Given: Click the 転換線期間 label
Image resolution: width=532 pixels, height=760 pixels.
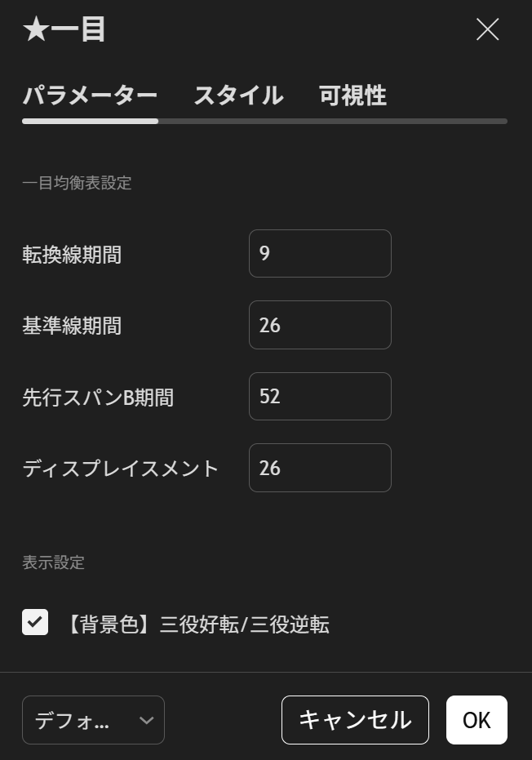Looking at the screenshot, I should pyautogui.click(x=72, y=255).
